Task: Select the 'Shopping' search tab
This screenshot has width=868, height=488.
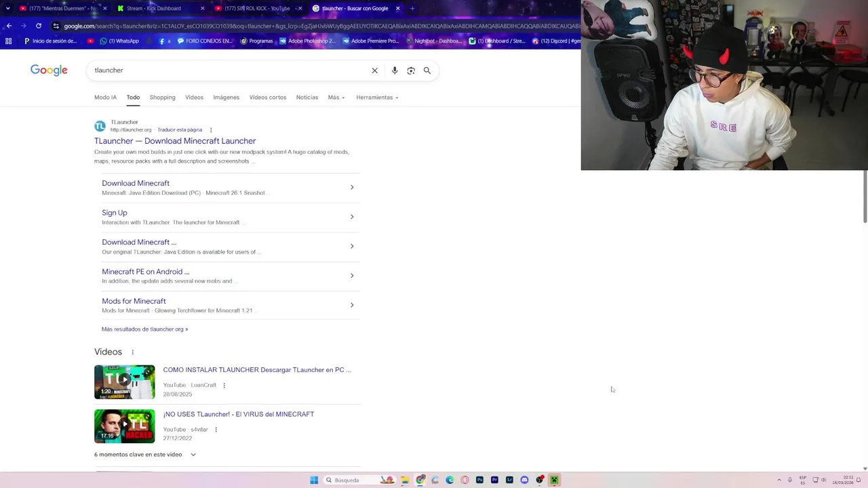Action: point(162,98)
